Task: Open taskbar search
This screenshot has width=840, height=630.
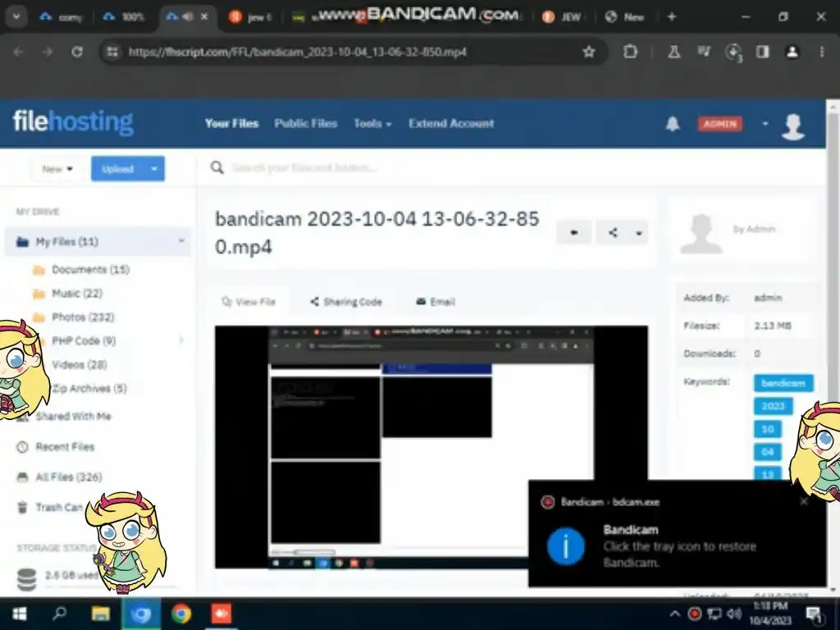Action: [59, 613]
